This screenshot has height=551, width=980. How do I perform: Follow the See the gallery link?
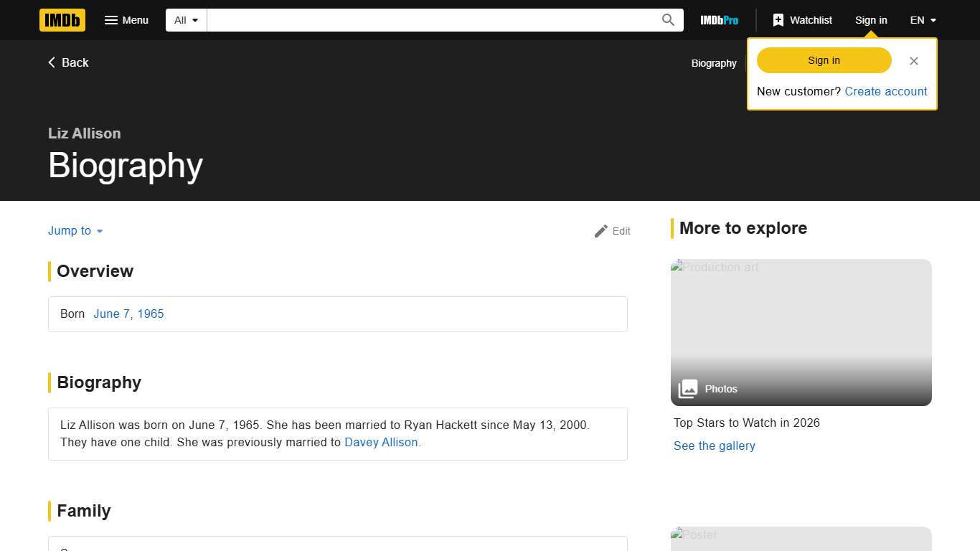(x=714, y=446)
